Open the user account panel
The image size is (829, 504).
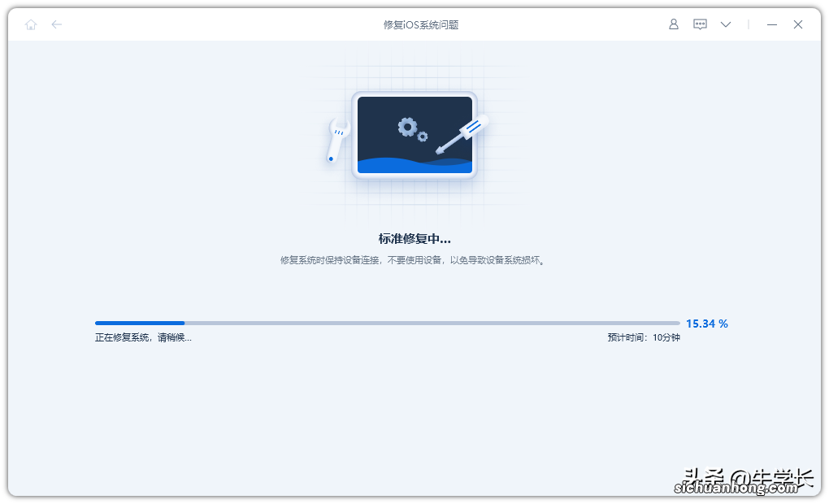(x=673, y=24)
